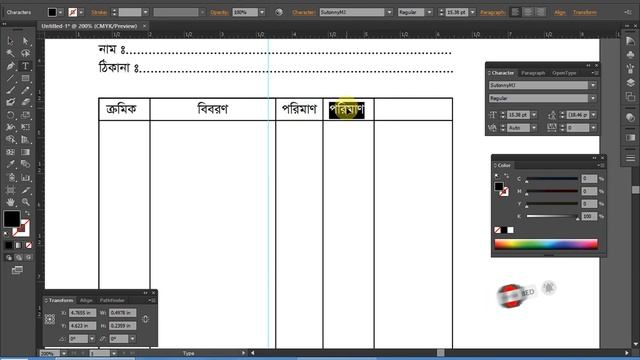Select the Selection tool (black arrow)
This screenshot has height=360, width=640.
10,41
